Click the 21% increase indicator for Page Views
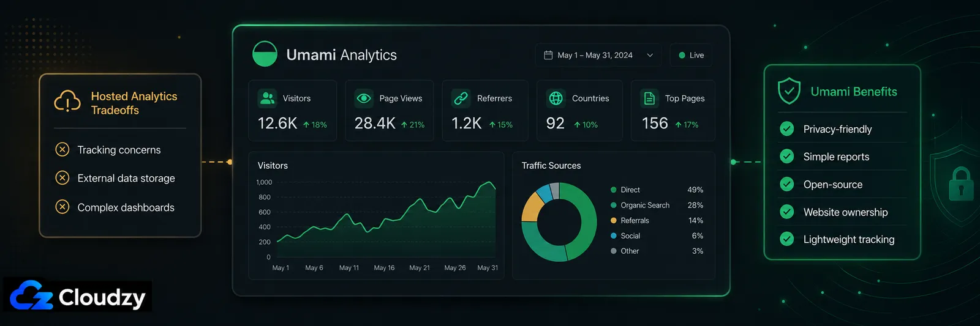Viewport: 980px width, 326px height. pyautogui.click(x=413, y=125)
